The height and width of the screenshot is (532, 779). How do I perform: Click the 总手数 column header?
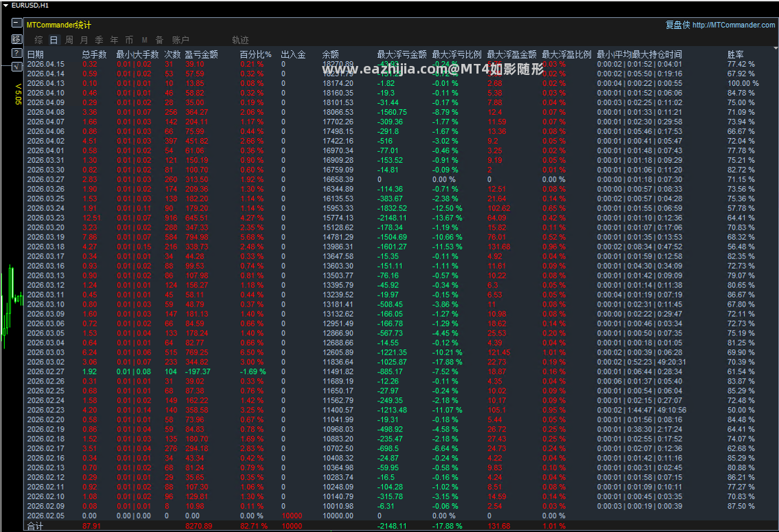tap(94, 54)
